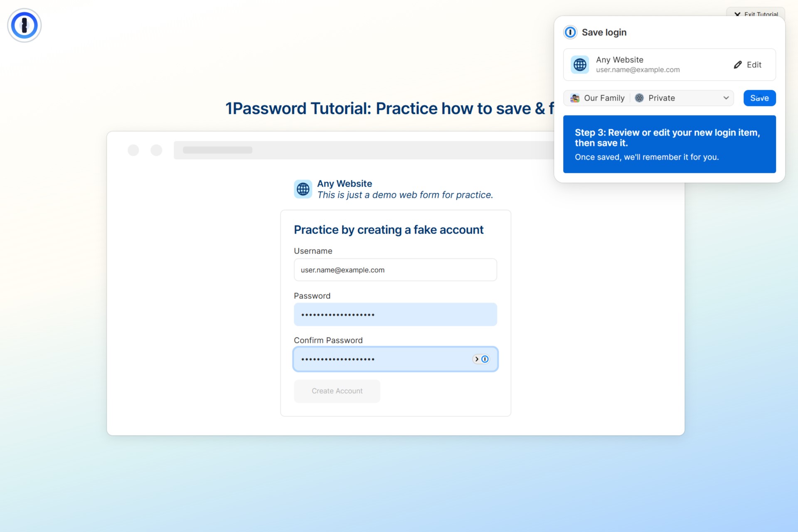The width and height of the screenshot is (798, 532).
Task: Click the Username input field
Action: click(x=395, y=270)
